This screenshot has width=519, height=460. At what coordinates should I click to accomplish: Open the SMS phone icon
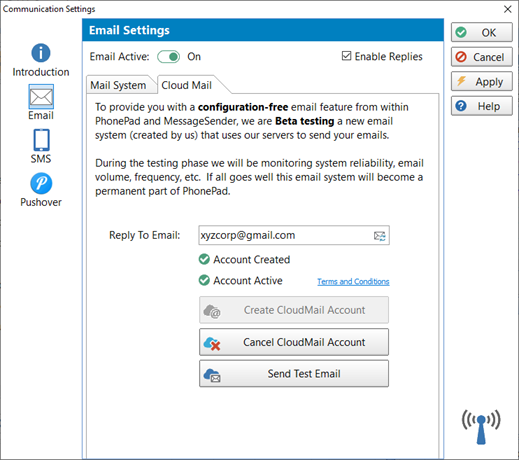pos(41,140)
